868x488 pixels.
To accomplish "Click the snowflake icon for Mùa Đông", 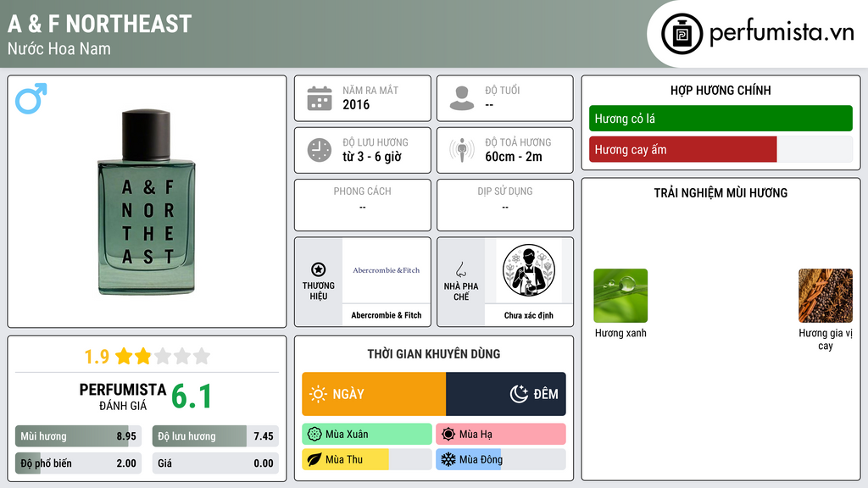I will (x=448, y=459).
